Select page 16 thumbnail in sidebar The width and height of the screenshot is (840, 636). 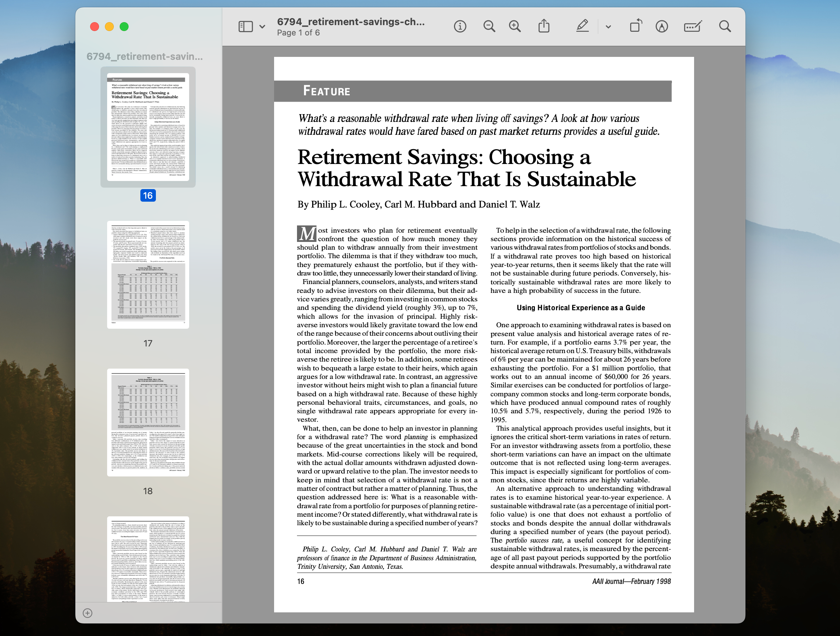pyautogui.click(x=148, y=127)
